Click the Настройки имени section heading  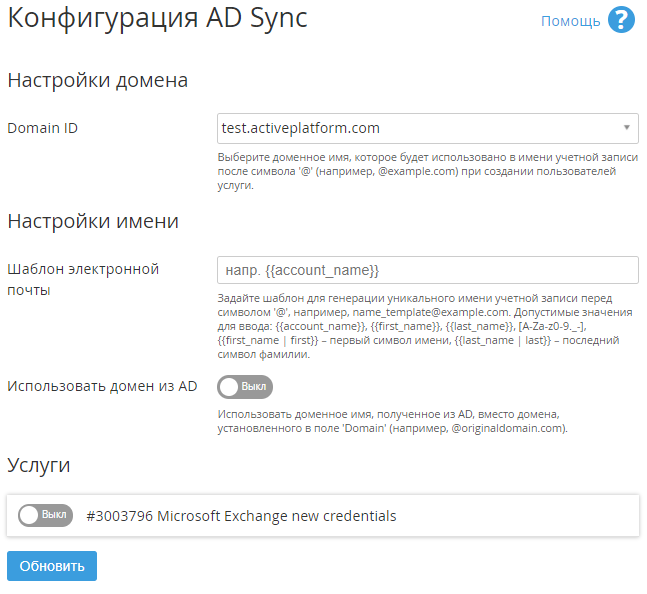[x=93, y=221]
